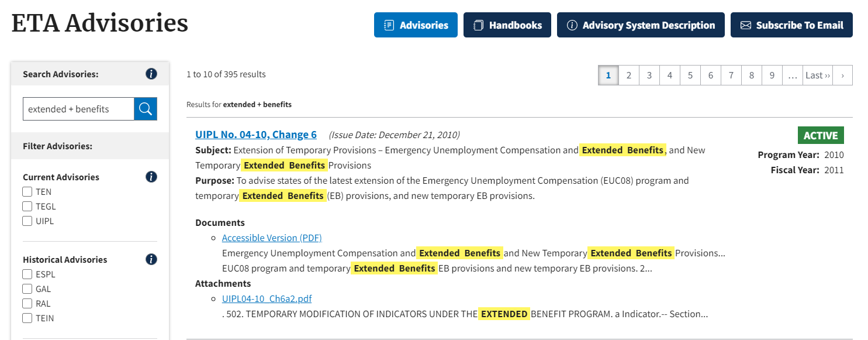
Task: Select the ESPL historical advisory checkbox
Action: (27, 274)
